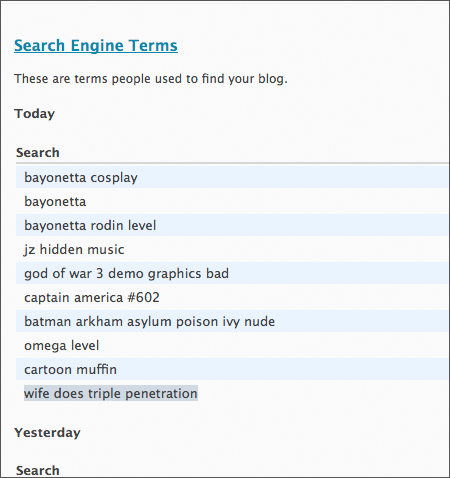The width and height of the screenshot is (450, 478).
Task: Select the bayonetta rodin level row
Action: pos(232,225)
